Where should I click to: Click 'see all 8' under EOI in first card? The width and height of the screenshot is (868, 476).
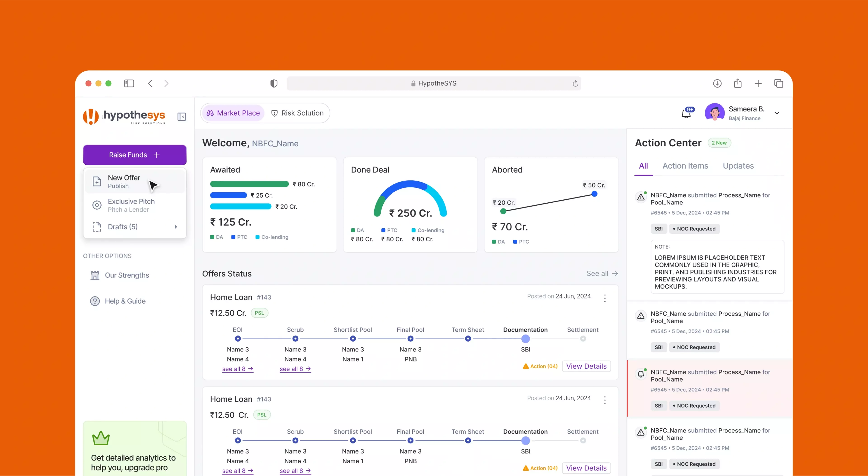(x=238, y=369)
